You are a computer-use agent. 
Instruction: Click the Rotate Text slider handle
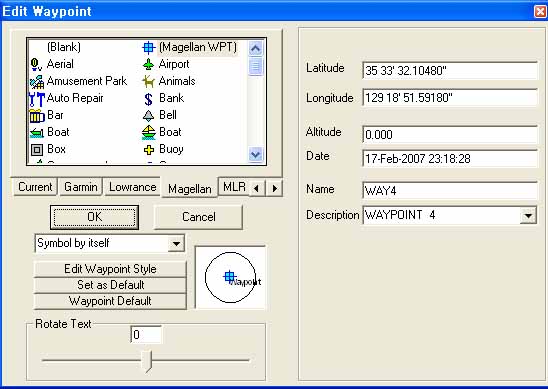pos(147,361)
